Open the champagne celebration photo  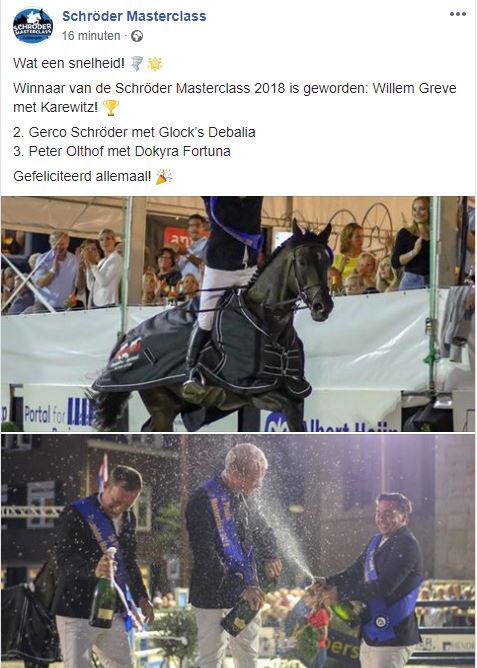click(x=238, y=550)
